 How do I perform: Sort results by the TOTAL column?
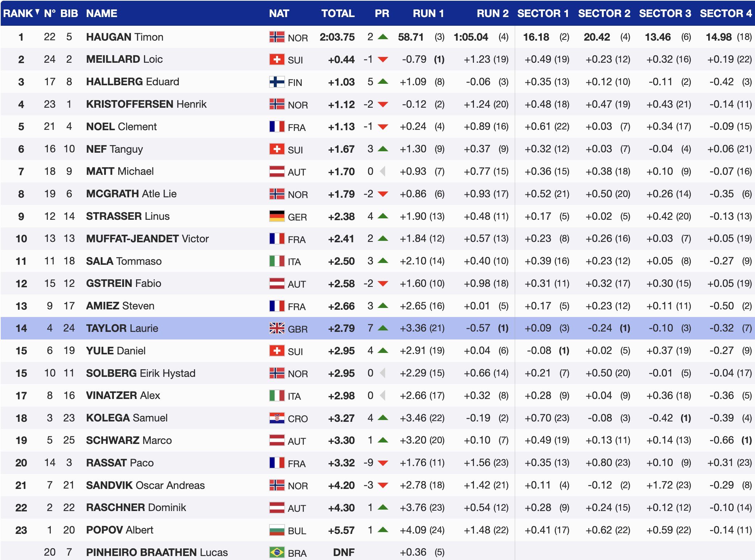[338, 13]
